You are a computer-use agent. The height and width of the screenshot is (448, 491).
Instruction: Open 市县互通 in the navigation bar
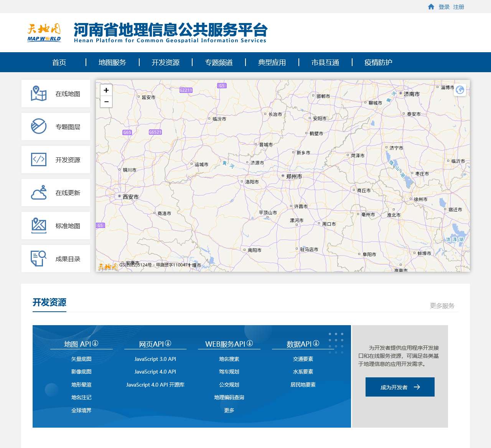325,62
